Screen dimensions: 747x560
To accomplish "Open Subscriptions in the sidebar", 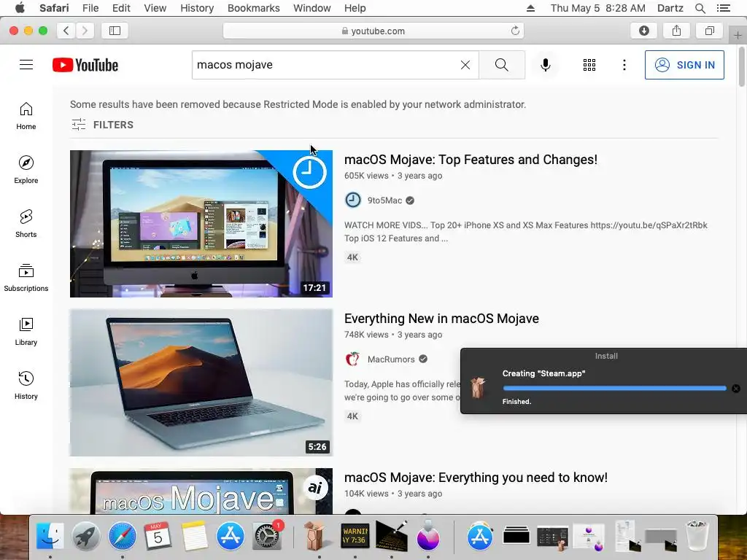I will point(26,277).
